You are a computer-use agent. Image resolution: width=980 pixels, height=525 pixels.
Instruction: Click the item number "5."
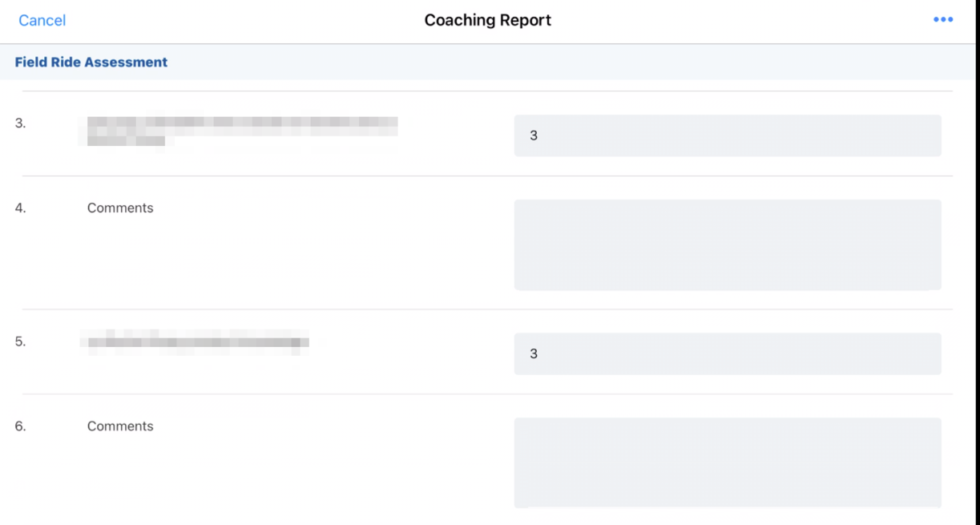coord(20,341)
